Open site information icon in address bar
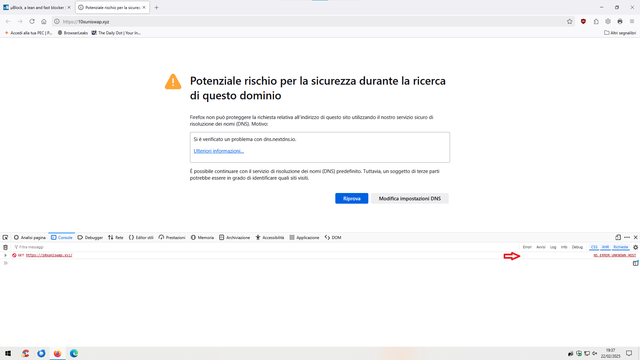 (57, 22)
